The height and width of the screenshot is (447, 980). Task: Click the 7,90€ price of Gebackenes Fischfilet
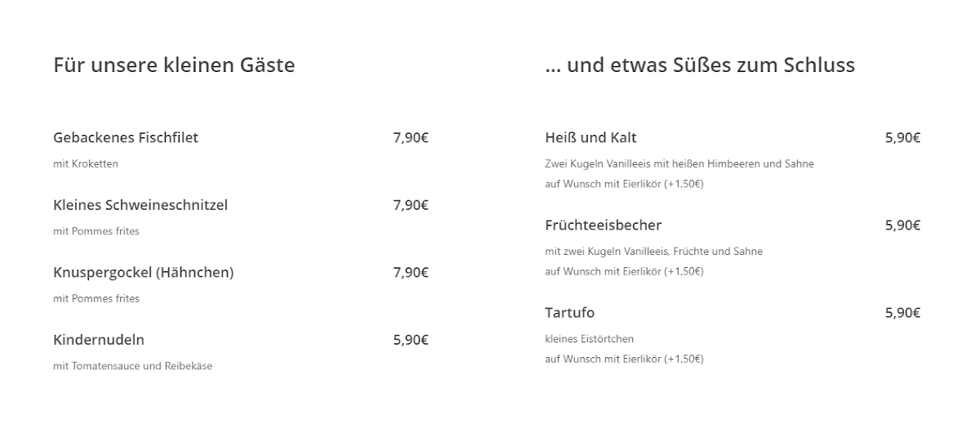411,137
